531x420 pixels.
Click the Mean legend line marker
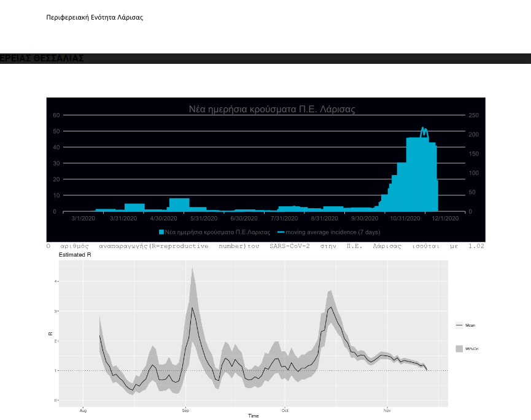coord(459,325)
